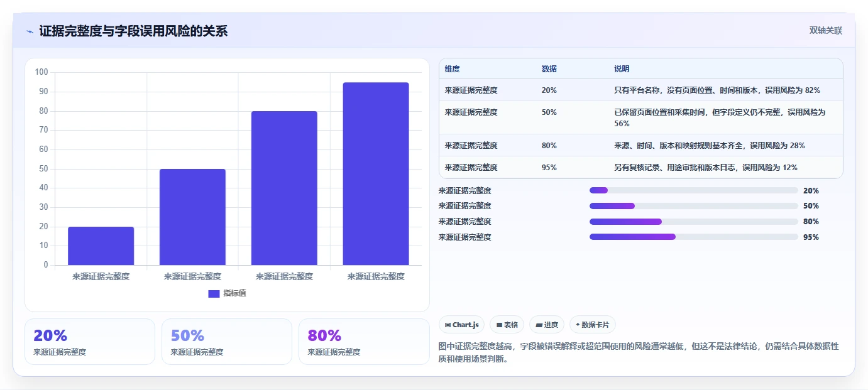868x390 pixels.
Task: Click the 95% cell in the table
Action: coord(549,168)
